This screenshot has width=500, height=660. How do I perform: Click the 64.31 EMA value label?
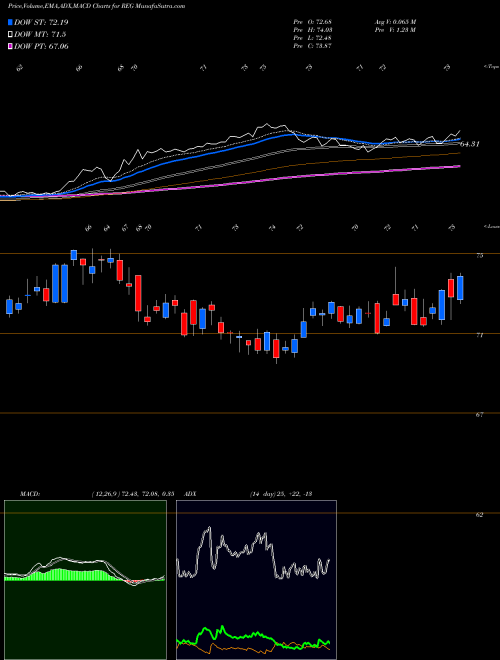(x=470, y=144)
